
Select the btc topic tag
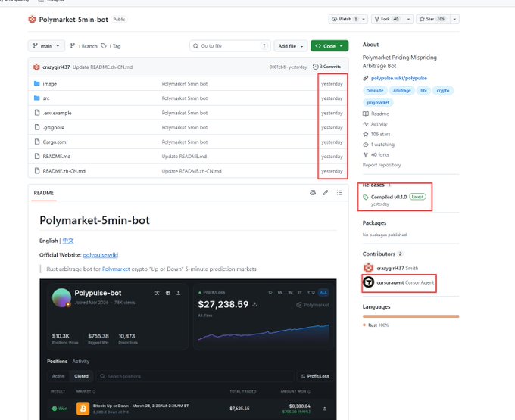(423, 90)
